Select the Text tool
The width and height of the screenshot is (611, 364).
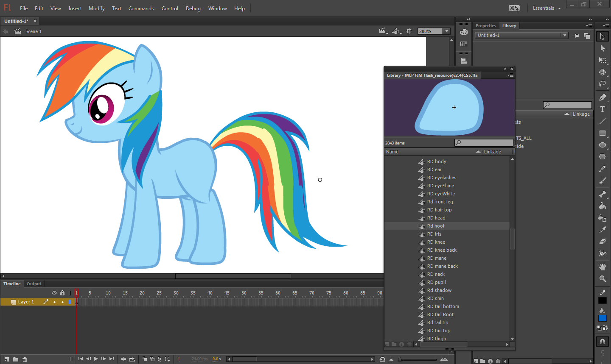pyautogui.click(x=602, y=109)
